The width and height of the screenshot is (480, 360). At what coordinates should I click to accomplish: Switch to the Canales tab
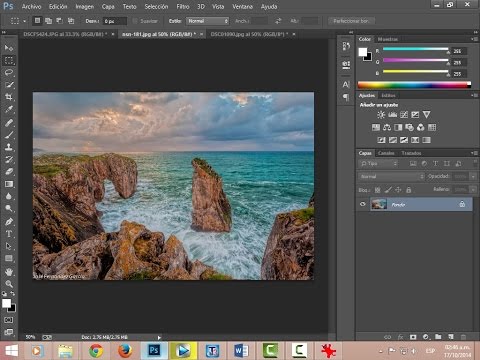coord(386,153)
